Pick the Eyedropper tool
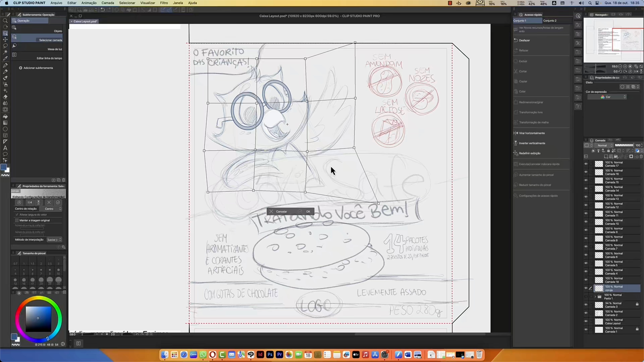 click(5, 58)
